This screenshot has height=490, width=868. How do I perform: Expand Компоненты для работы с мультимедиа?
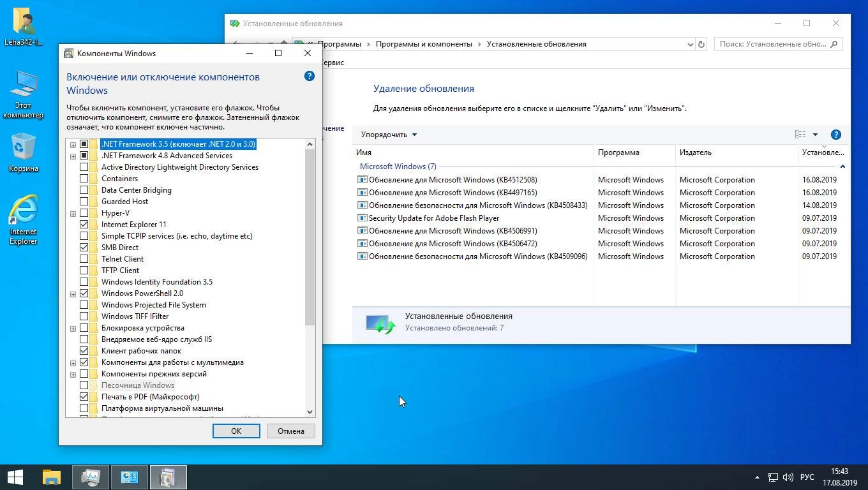pyautogui.click(x=73, y=363)
